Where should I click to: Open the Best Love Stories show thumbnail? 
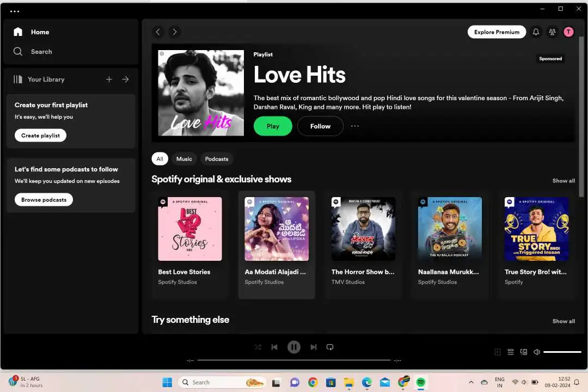pyautogui.click(x=189, y=229)
